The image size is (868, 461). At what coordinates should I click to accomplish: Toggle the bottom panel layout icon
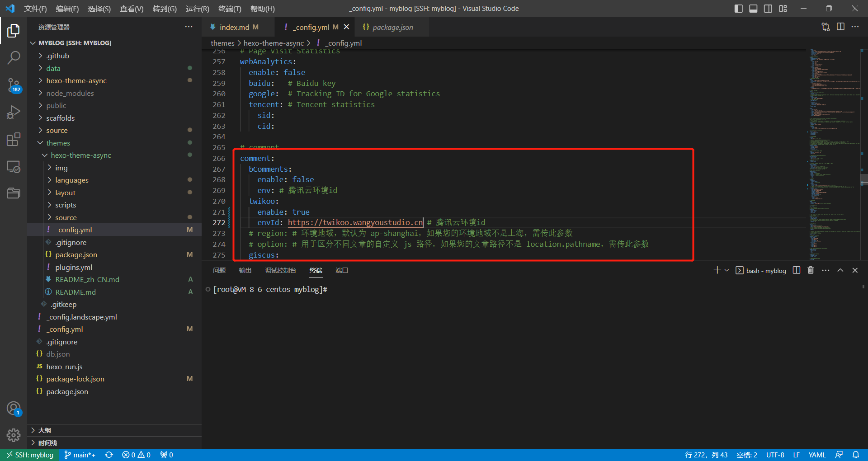tap(753, 9)
